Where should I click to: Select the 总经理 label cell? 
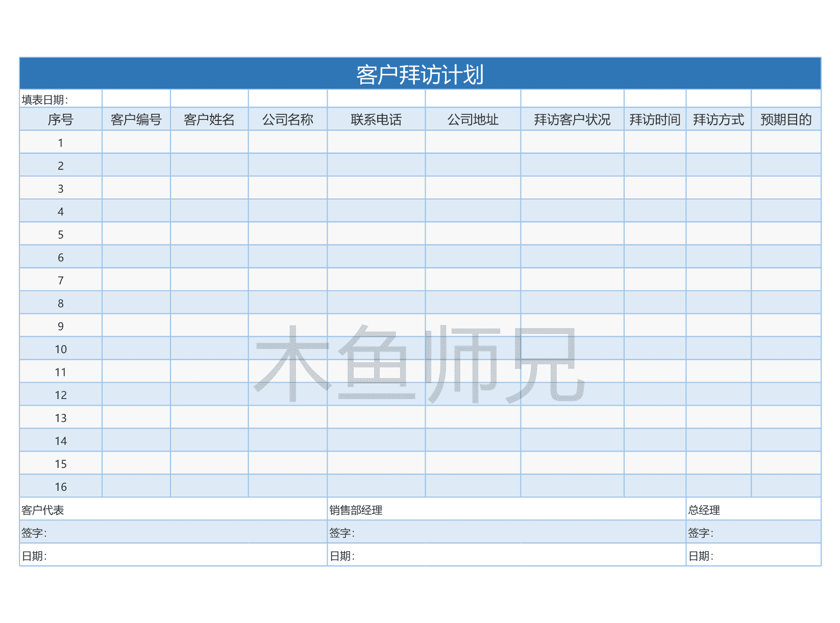(754, 509)
